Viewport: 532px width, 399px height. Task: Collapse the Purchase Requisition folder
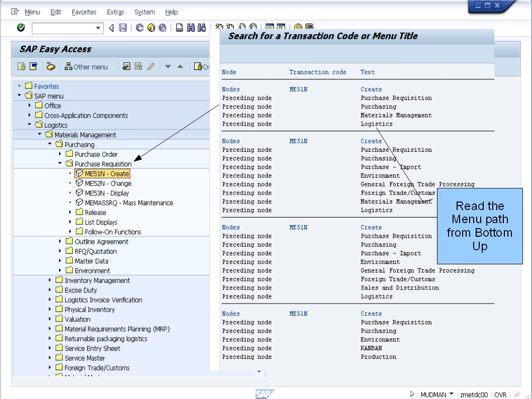click(x=60, y=163)
